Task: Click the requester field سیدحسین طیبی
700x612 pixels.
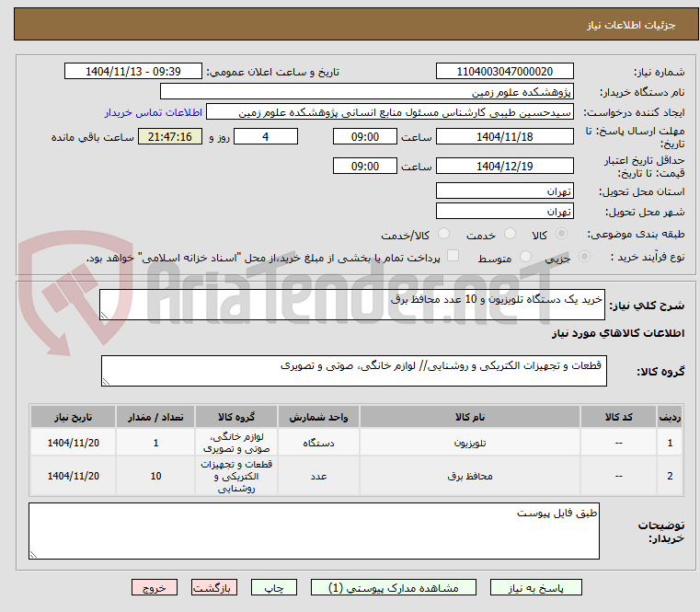Action: coord(390,112)
